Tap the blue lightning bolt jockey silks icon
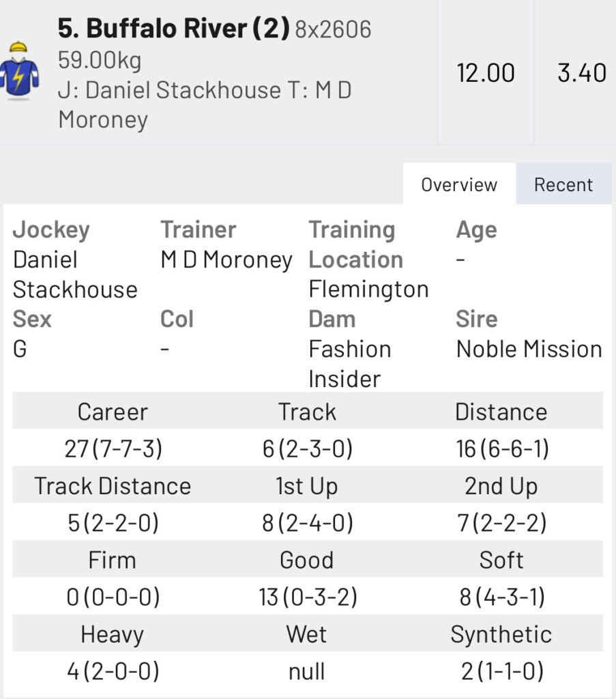Image resolution: width=616 pixels, height=699 pixels. tap(19, 71)
